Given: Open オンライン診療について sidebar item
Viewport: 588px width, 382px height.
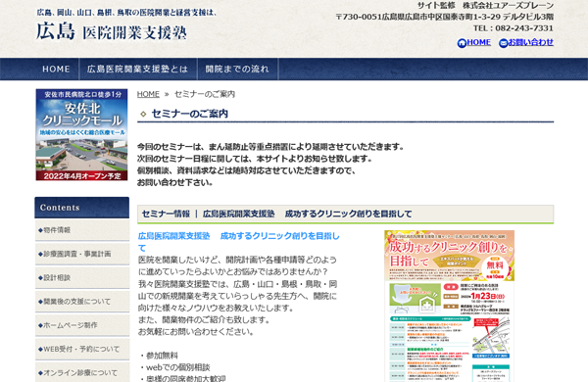Looking at the screenshot, I should click(82, 372).
